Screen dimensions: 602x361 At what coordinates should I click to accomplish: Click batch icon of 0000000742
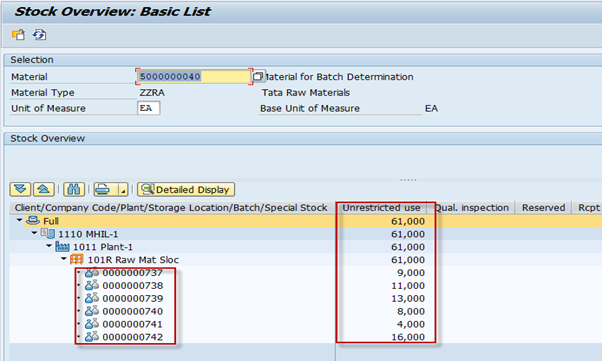pyautogui.click(x=92, y=337)
